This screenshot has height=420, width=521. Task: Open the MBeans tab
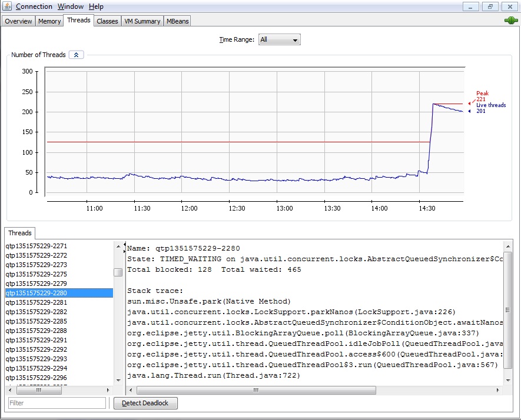[178, 21]
